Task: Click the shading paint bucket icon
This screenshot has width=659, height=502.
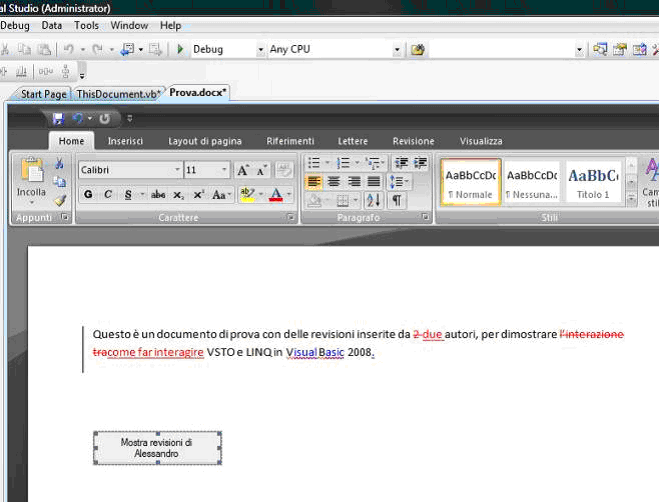Action: [314, 201]
